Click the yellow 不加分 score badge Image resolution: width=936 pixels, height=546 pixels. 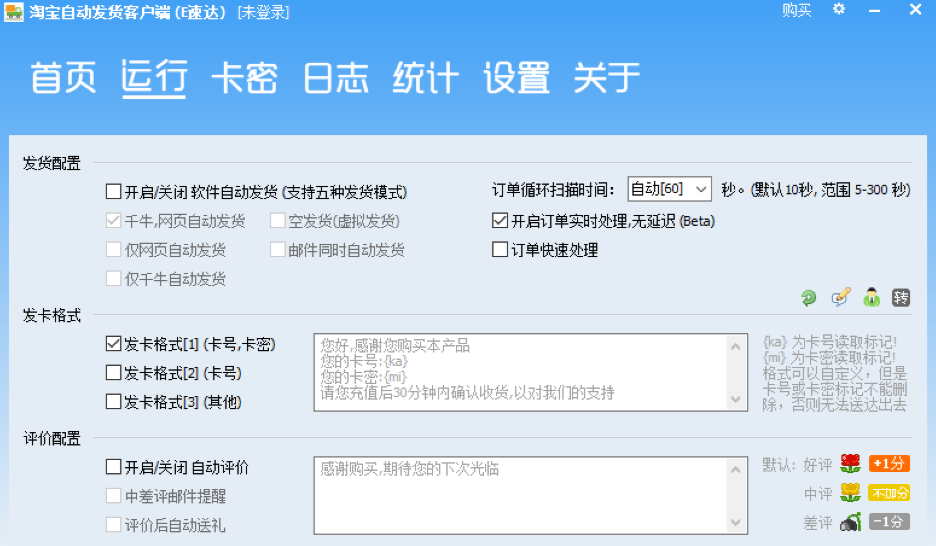888,493
